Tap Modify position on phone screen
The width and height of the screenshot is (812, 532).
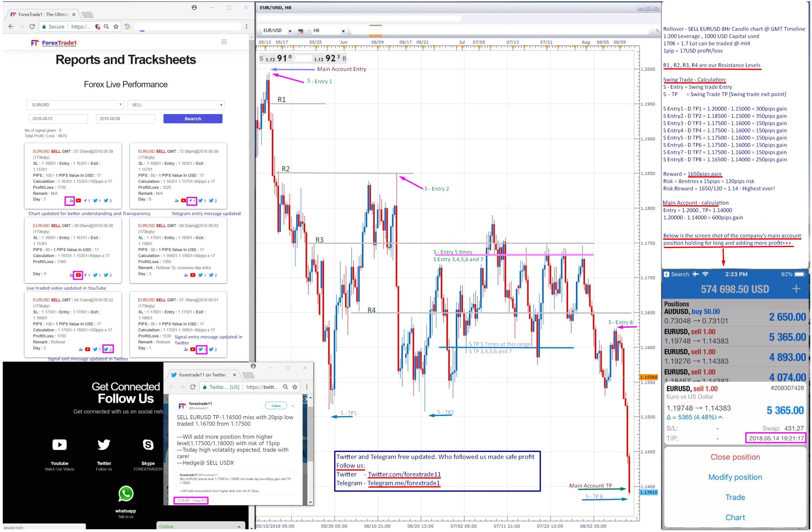(x=736, y=477)
